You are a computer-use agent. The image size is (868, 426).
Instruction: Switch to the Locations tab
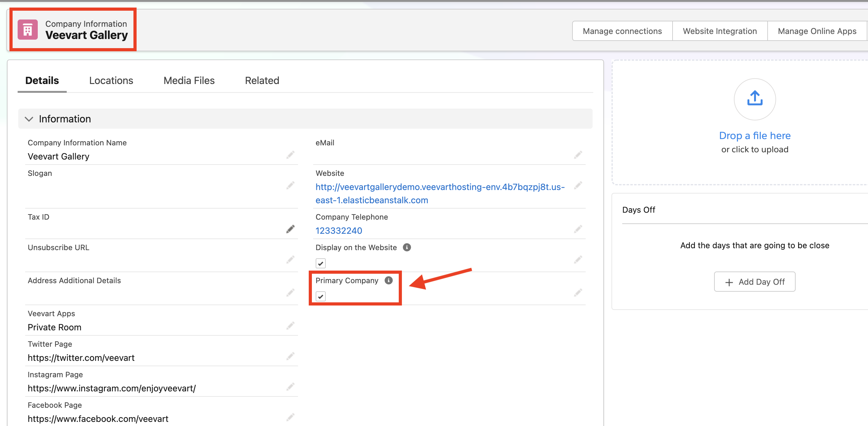click(x=111, y=81)
